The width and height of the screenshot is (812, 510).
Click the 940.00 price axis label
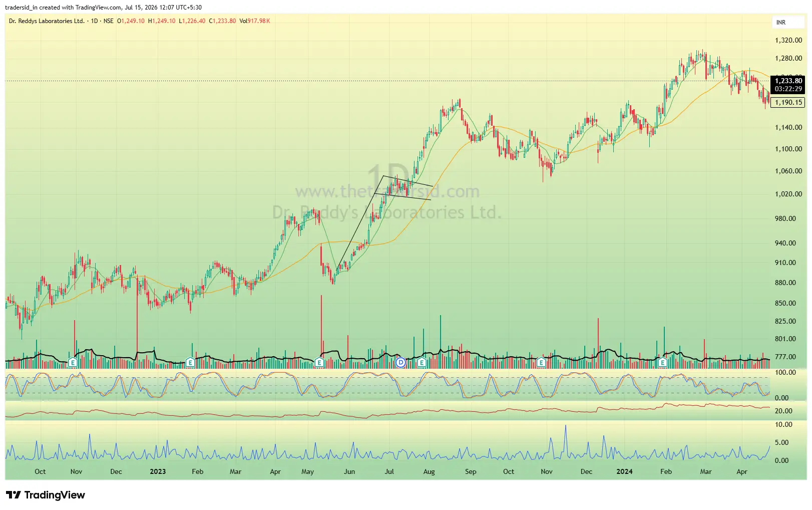click(785, 243)
